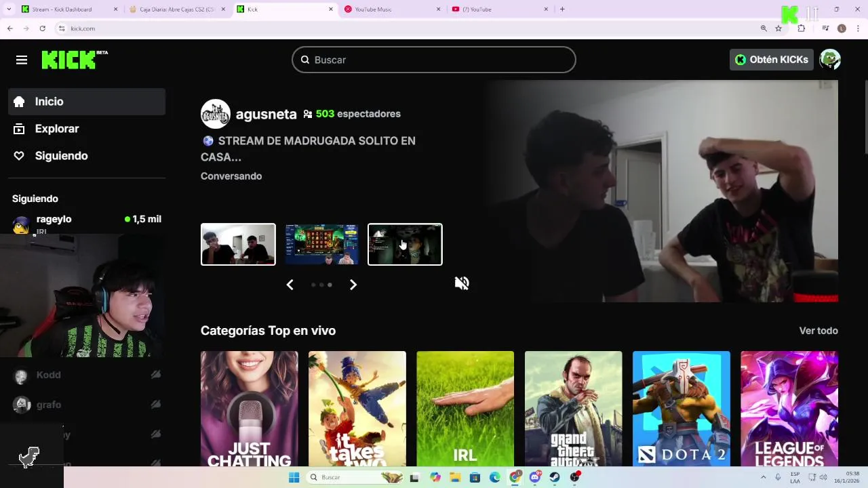The height and width of the screenshot is (488, 868).
Task: Go to Inicio in the sidebar
Action: coord(87,102)
